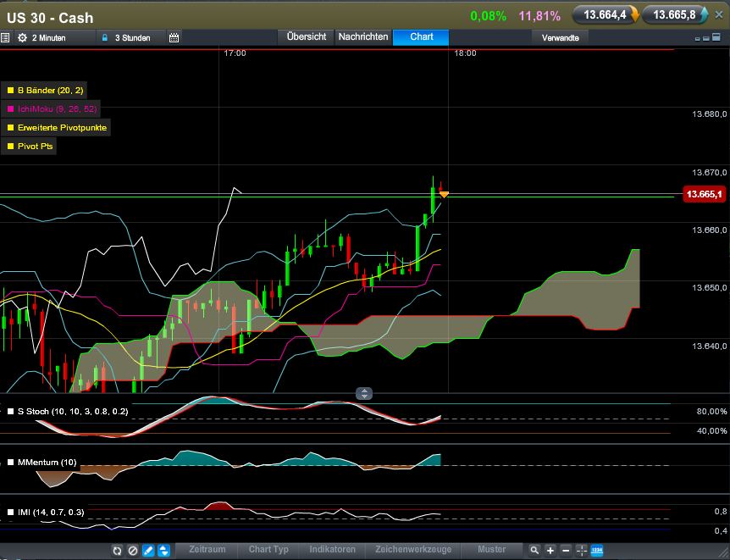Click the panel resize handle above S Stoch
Image resolution: width=730 pixels, height=560 pixels.
tap(364, 393)
